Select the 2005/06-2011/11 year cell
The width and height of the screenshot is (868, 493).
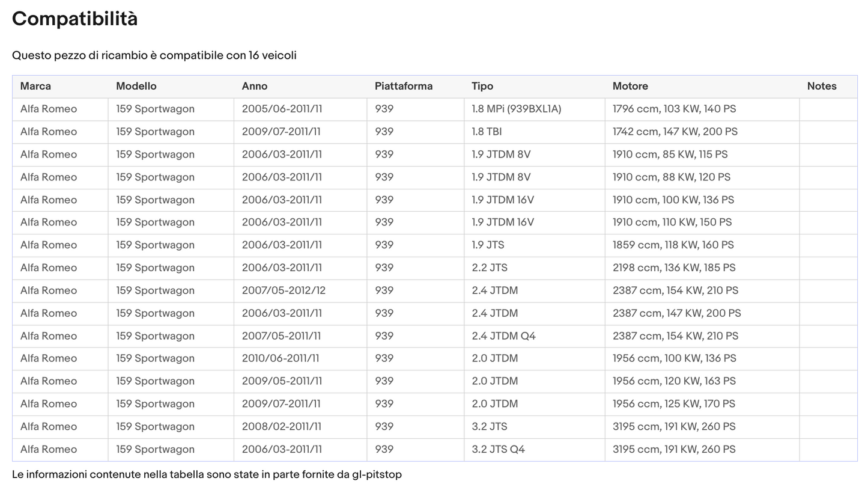pos(282,109)
